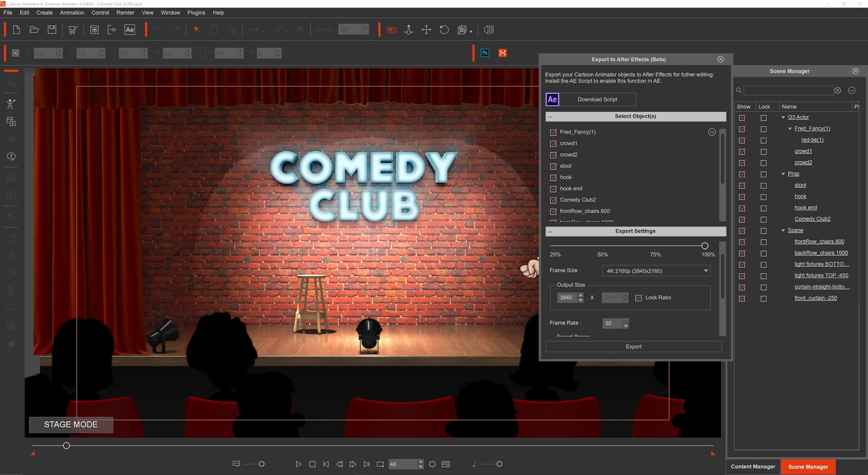
Task: Click the Download Script button
Action: pyautogui.click(x=597, y=100)
